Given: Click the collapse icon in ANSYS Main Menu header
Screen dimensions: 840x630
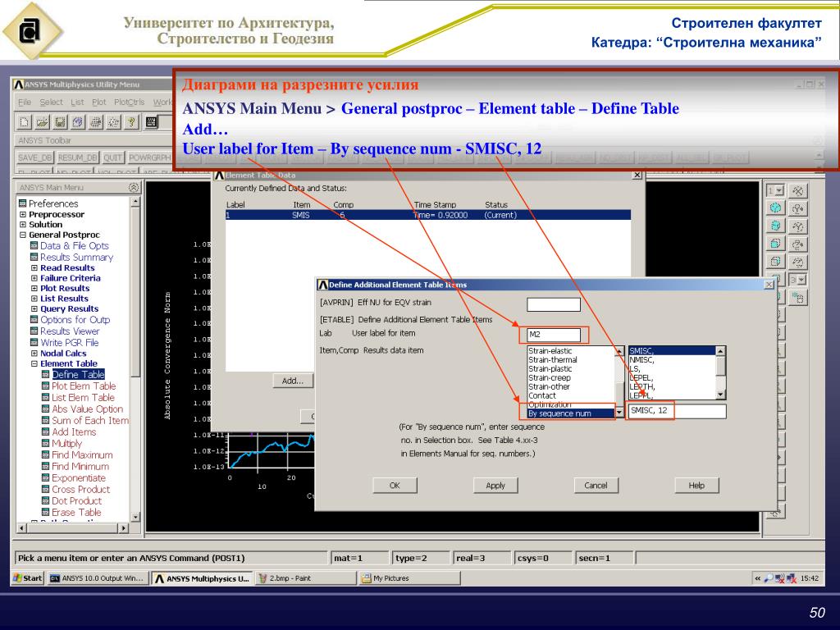Looking at the screenshot, I should [x=134, y=187].
